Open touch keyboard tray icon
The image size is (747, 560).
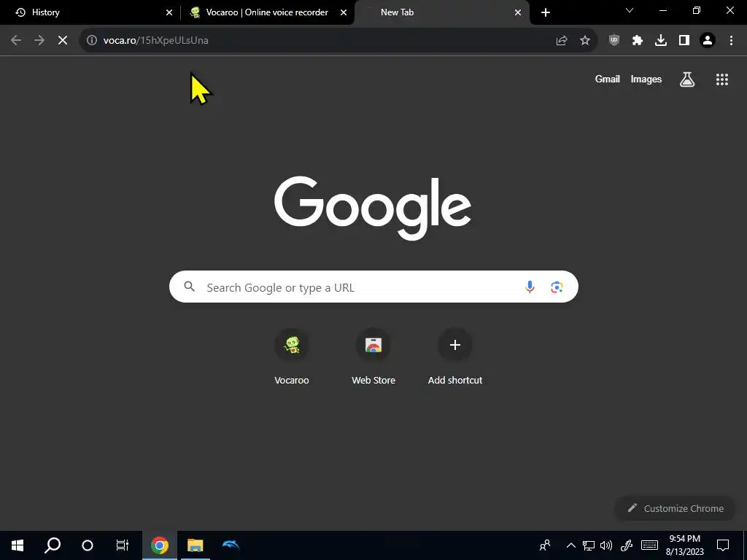click(649, 545)
